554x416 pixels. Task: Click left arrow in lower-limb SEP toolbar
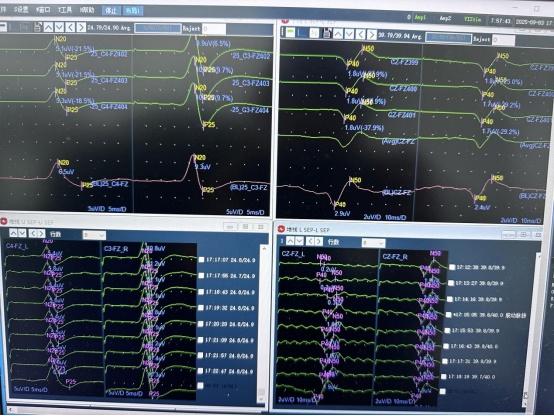pyautogui.click(x=360, y=34)
